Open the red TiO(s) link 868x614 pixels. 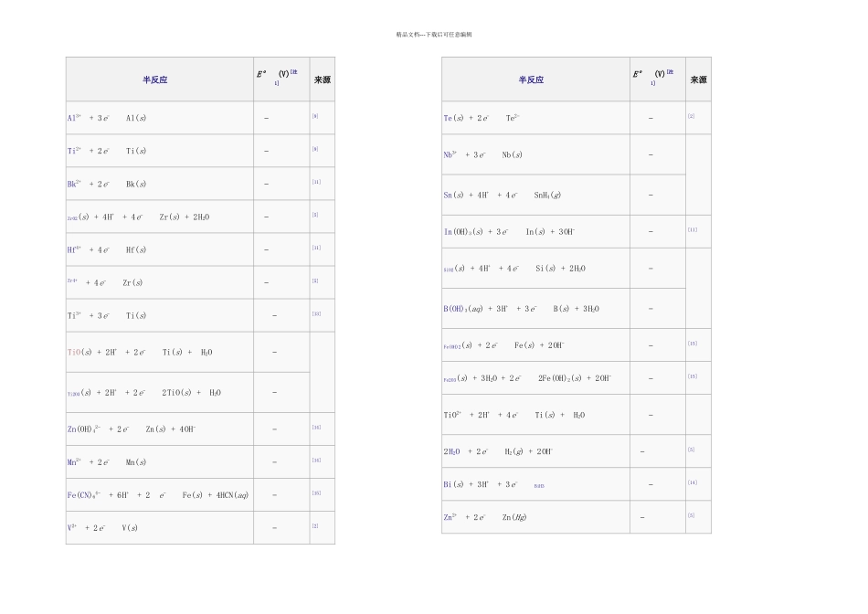pyautogui.click(x=74, y=352)
